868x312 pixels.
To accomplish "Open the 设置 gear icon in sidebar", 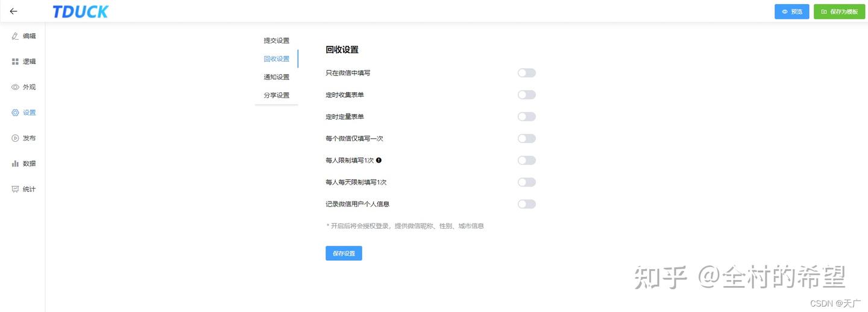I will click(16, 112).
